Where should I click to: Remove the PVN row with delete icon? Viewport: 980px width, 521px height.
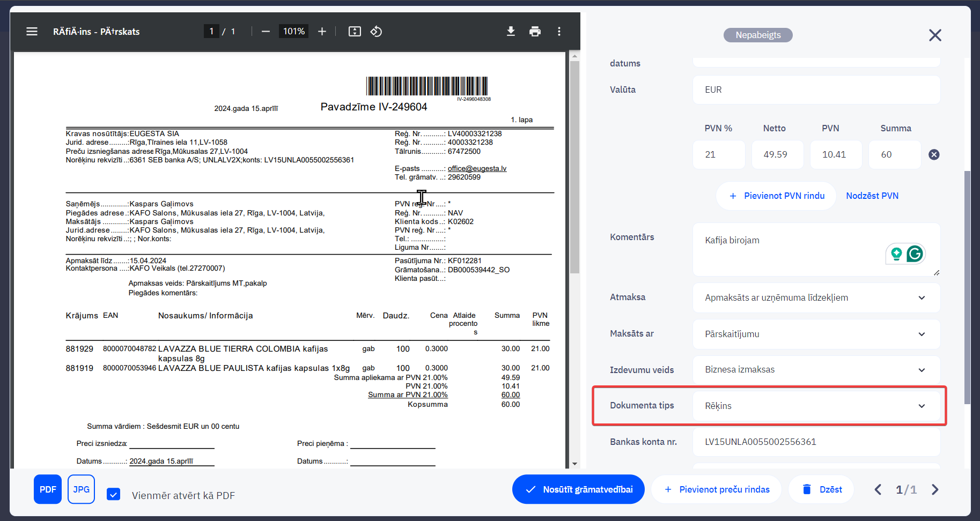pos(934,154)
